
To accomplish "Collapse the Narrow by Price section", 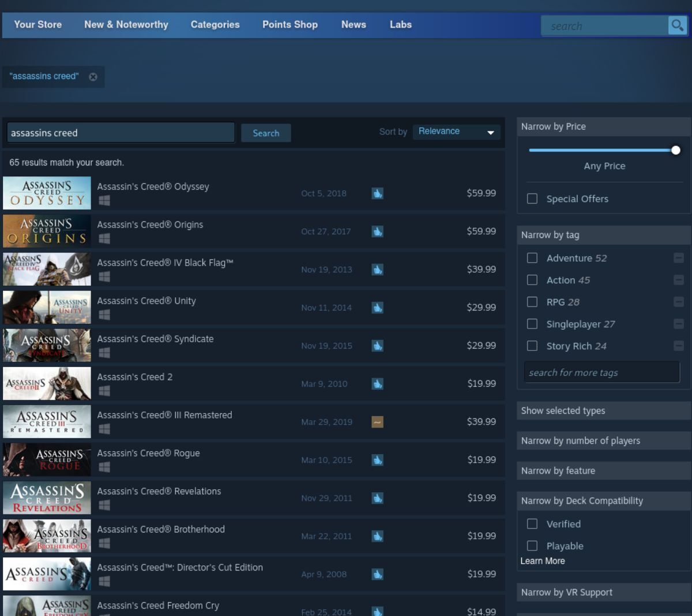I will point(604,127).
